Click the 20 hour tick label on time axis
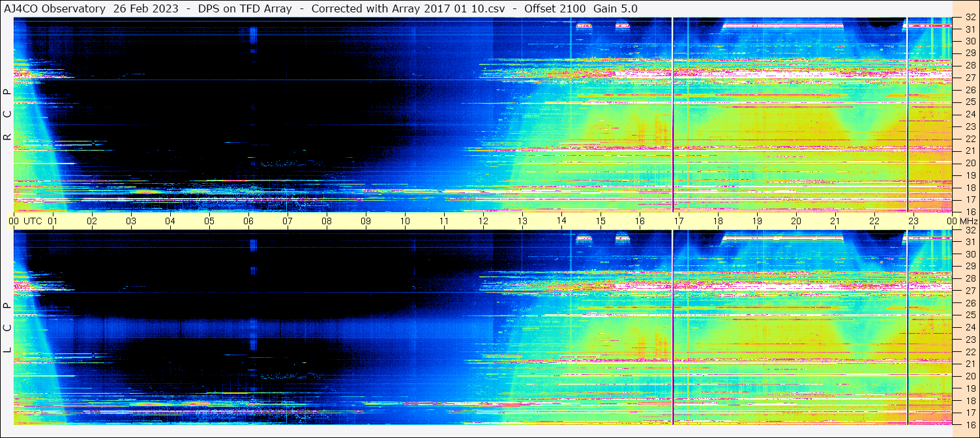Screen dimensions: 980x438 (x=796, y=221)
